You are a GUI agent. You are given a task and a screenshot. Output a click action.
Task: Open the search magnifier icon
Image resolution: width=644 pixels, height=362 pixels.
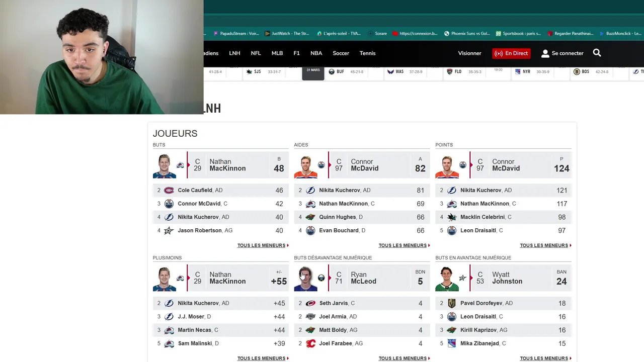[x=597, y=53]
